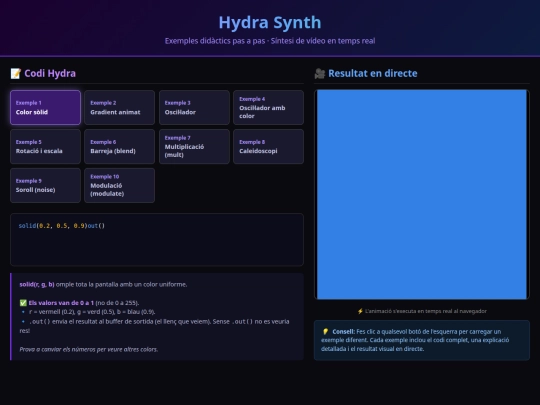Click 'Prova a canviar els números' hint
The height and width of the screenshot is (405, 540).
(x=89, y=349)
